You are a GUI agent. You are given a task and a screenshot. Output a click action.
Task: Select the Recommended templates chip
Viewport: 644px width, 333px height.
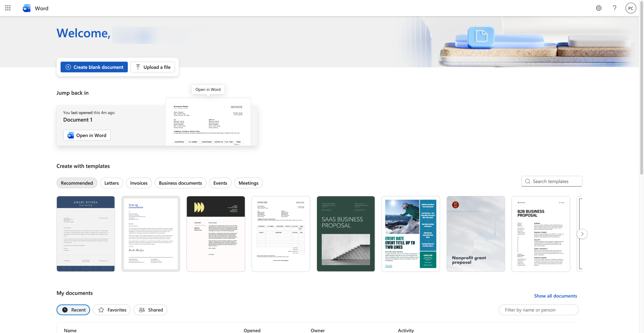point(77,183)
